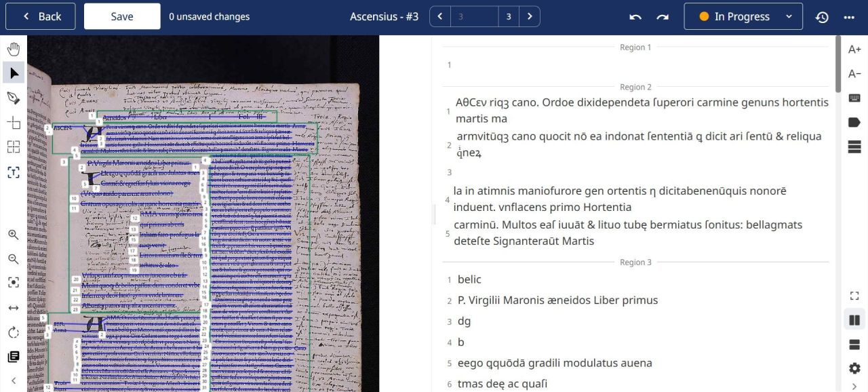
Task: Click the Back button
Action: click(x=41, y=16)
